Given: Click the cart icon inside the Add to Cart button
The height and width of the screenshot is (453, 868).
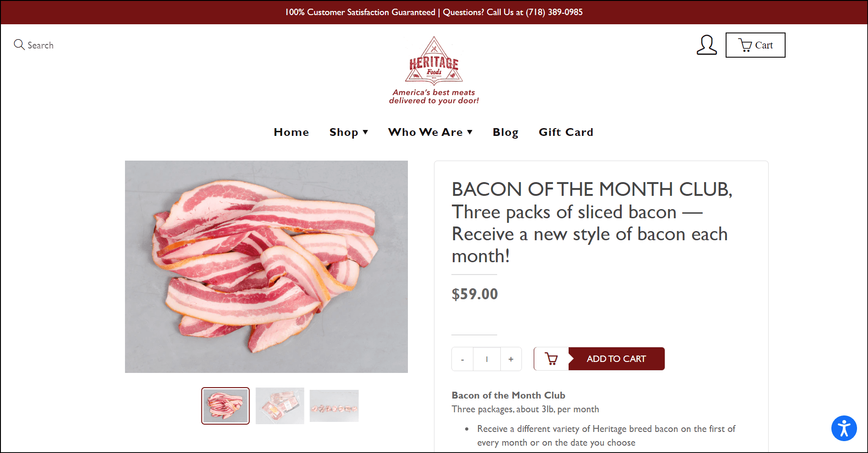Looking at the screenshot, I should click(551, 359).
